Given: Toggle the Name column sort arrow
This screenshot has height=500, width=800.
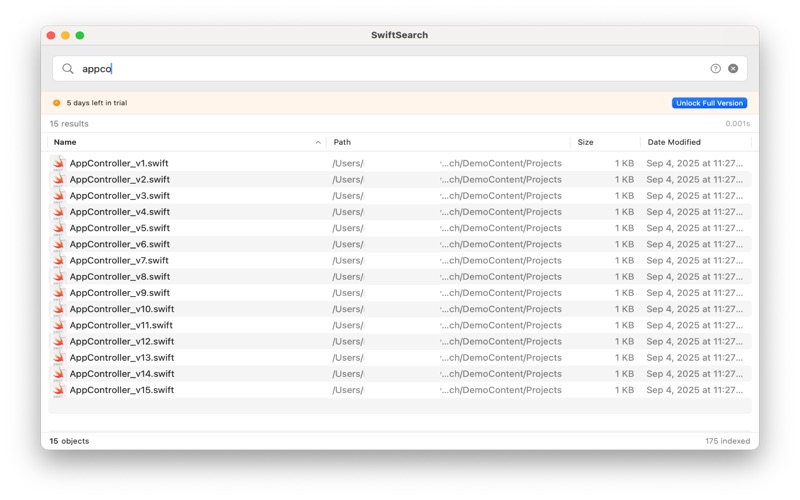Looking at the screenshot, I should click(318, 142).
